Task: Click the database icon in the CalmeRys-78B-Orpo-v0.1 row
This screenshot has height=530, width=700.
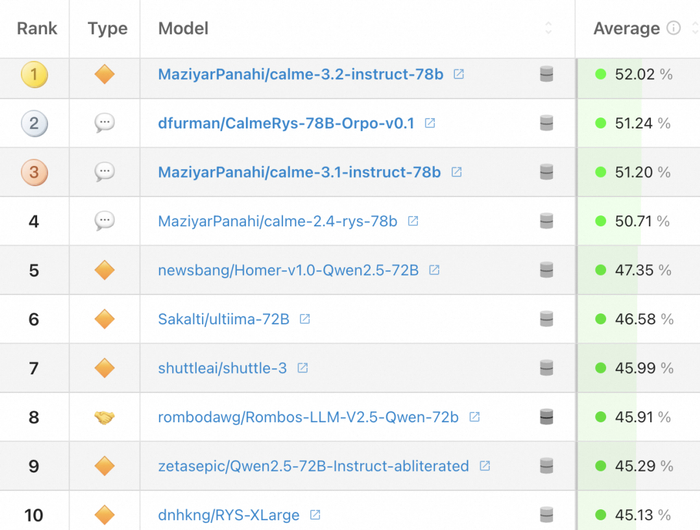Action: tap(546, 123)
